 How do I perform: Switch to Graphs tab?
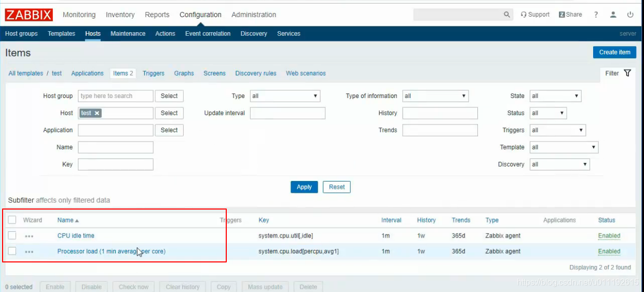(x=184, y=73)
